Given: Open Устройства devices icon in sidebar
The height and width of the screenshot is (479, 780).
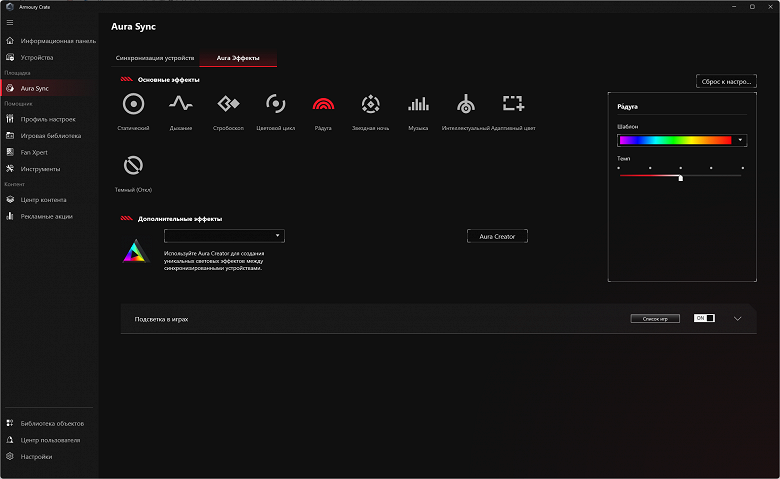Looking at the screenshot, I should point(10,57).
